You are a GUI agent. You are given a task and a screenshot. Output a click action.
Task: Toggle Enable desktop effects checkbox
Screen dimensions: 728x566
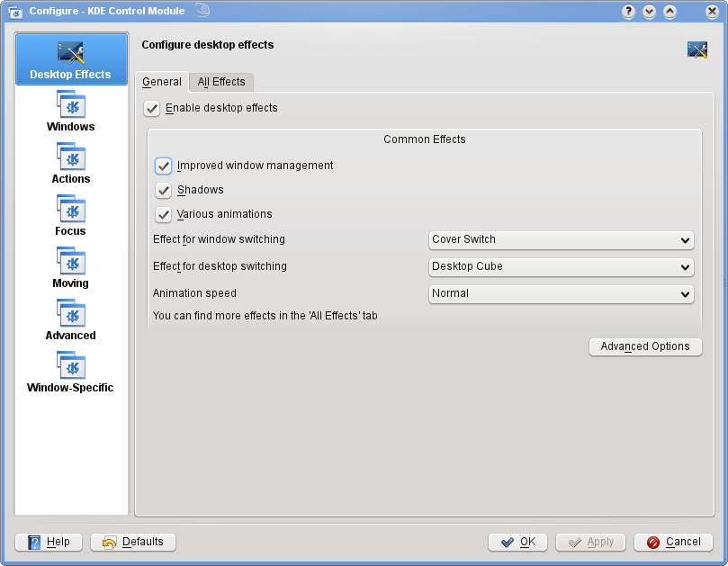coord(151,109)
